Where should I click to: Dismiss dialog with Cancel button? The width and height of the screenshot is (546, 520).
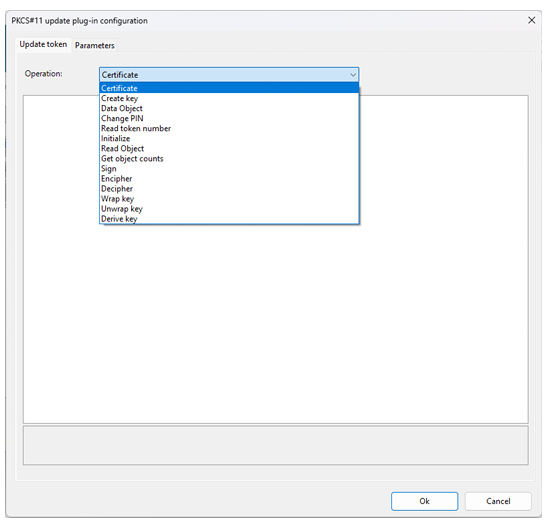point(498,501)
